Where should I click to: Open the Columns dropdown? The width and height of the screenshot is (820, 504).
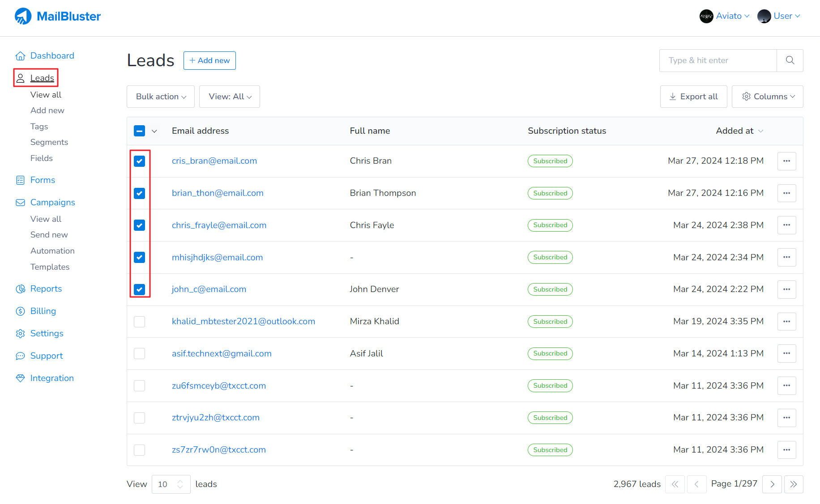768,97
